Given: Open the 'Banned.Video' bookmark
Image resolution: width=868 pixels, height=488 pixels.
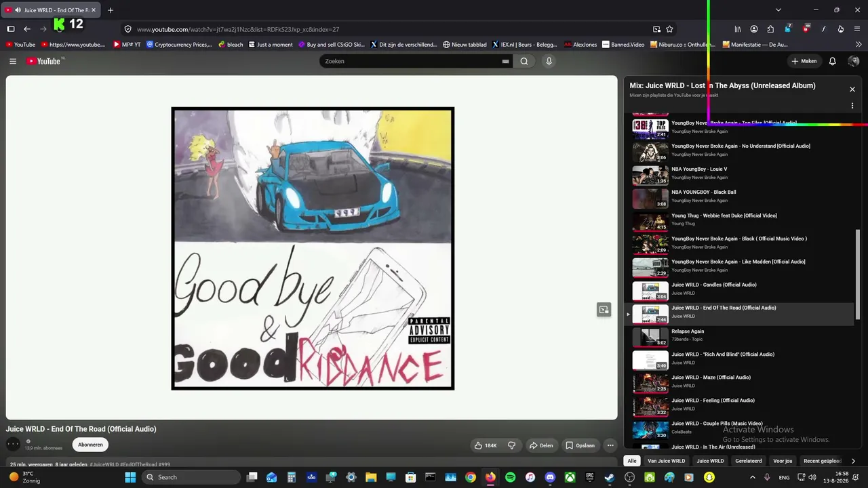Looking at the screenshot, I should [x=623, y=45].
